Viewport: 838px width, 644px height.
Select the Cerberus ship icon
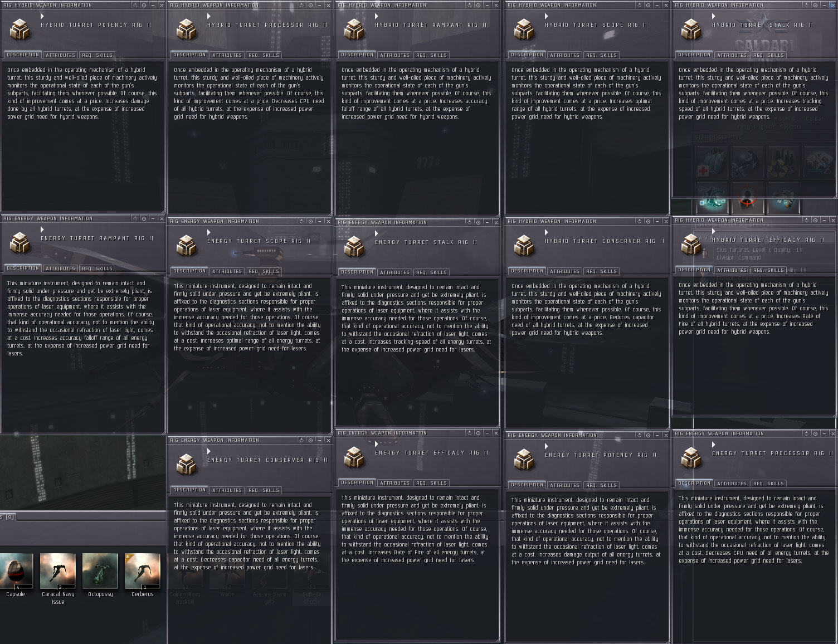click(143, 571)
